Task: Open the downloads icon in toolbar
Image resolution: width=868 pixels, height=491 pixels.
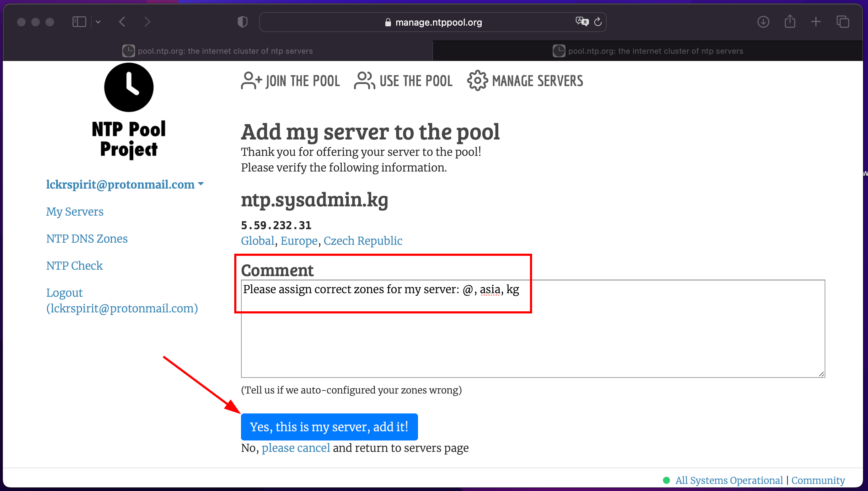Action: pyautogui.click(x=763, y=22)
